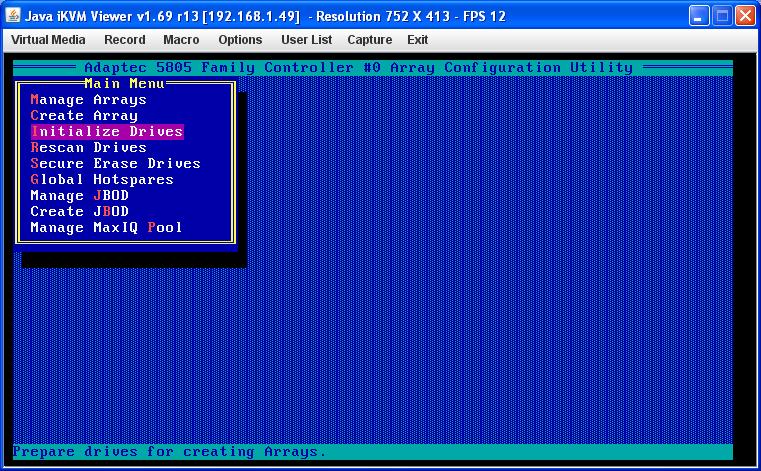Click the Java icon in title bar
Viewport: 761px width, 471px height.
pyautogui.click(x=13, y=16)
